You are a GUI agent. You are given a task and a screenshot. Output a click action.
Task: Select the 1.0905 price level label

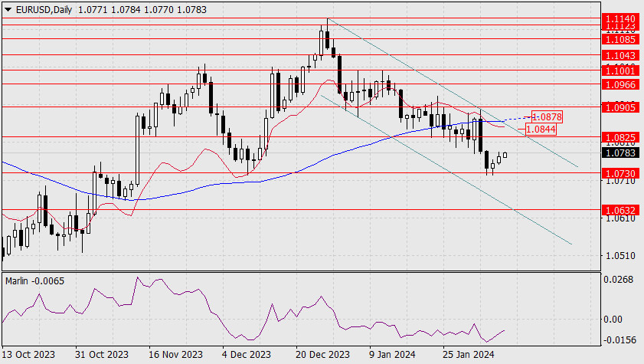(620, 107)
